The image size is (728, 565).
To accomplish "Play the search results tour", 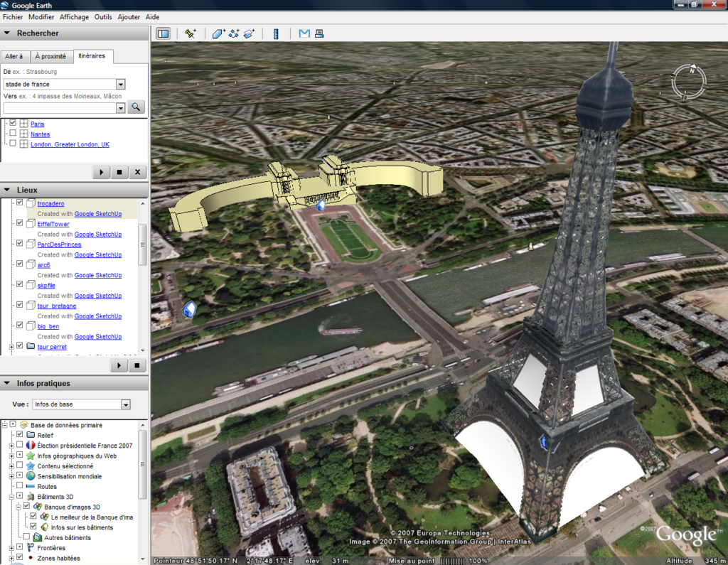I will pos(101,172).
